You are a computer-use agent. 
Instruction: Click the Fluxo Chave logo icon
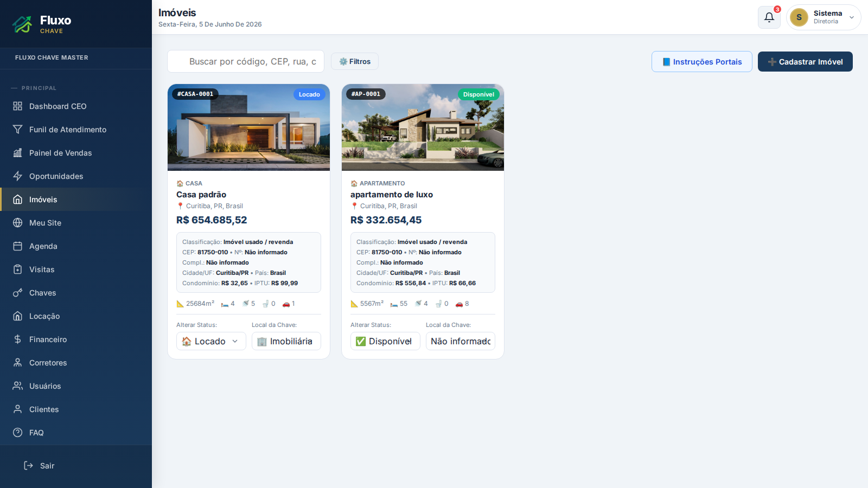point(23,24)
